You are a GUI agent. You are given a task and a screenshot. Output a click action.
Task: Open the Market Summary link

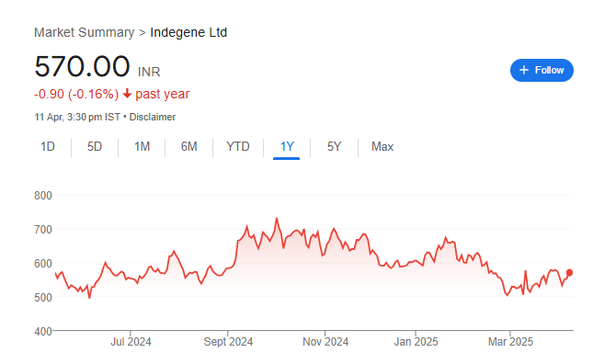click(84, 32)
